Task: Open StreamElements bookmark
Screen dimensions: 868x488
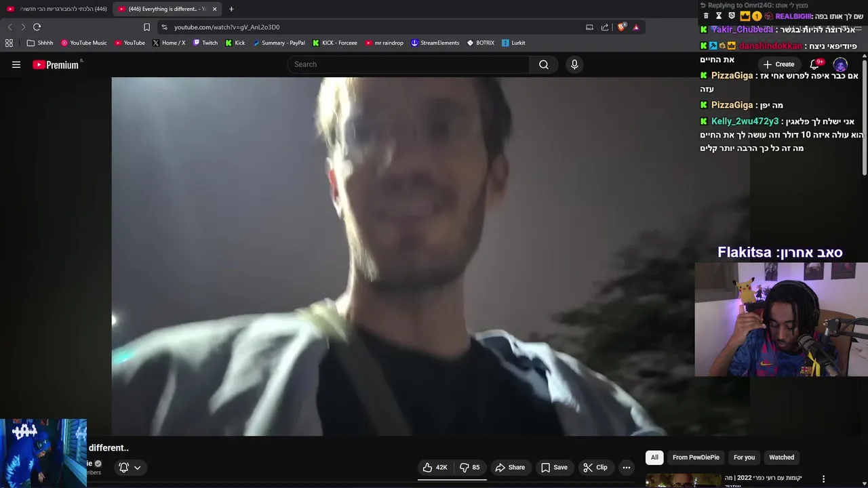Action: click(x=435, y=43)
